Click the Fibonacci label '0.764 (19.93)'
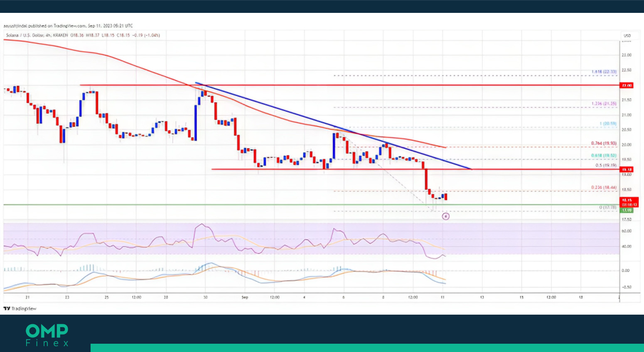This screenshot has width=644, height=352. coord(604,144)
